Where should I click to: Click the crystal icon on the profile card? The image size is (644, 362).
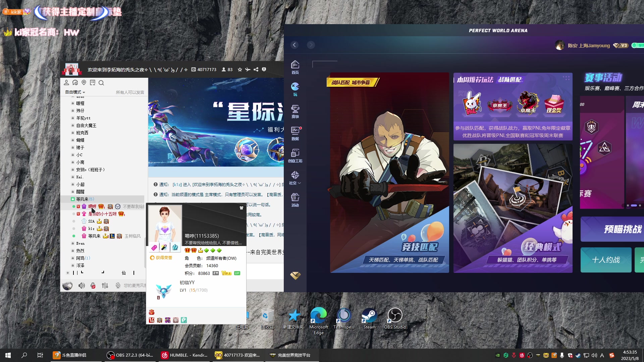175,248
